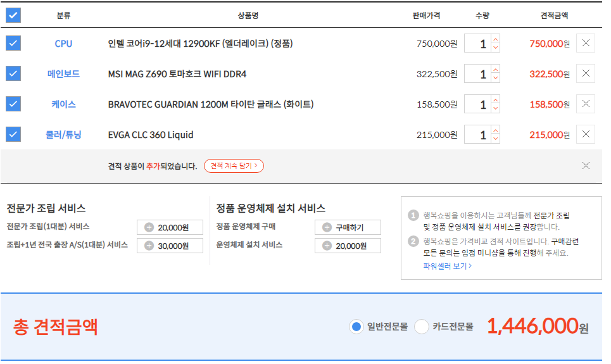Image resolution: width=611 pixels, height=364 pixels.
Task: Toggle the select-all checkbox in header
Action: (x=13, y=15)
